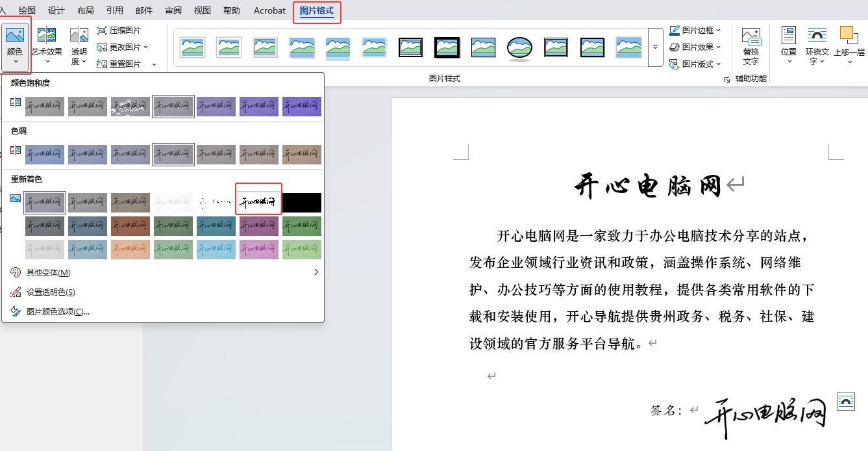Choose 设置透明色 menu option
This screenshot has width=868, height=451.
(51, 292)
